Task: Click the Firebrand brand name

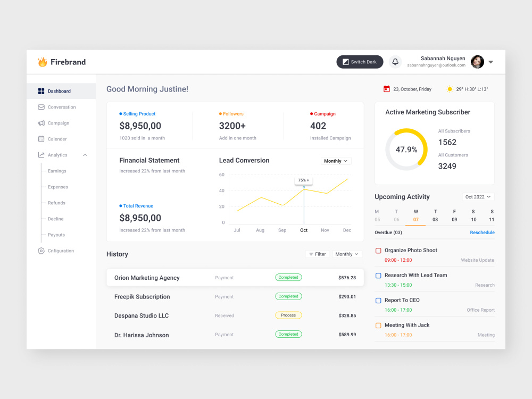Action: pos(68,62)
